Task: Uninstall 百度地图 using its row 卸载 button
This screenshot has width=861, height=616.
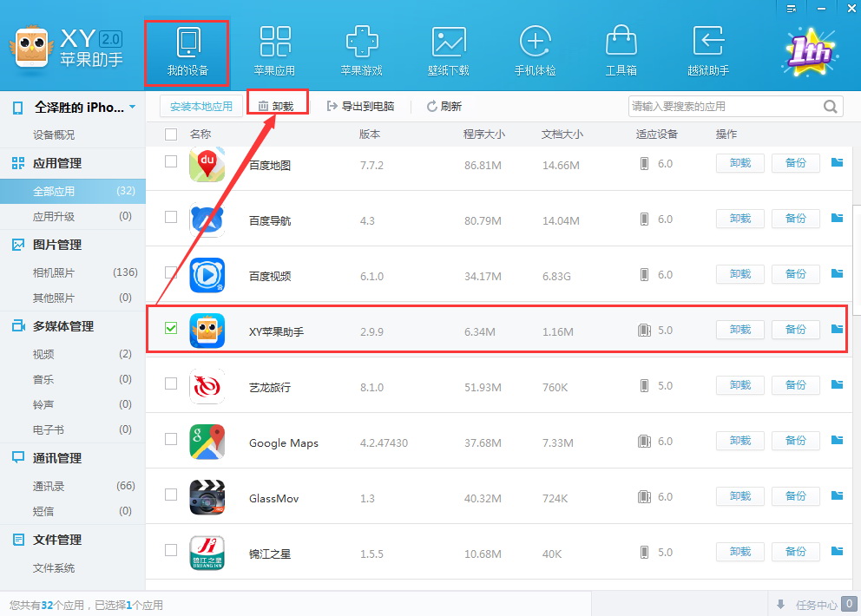Action: tap(740, 163)
